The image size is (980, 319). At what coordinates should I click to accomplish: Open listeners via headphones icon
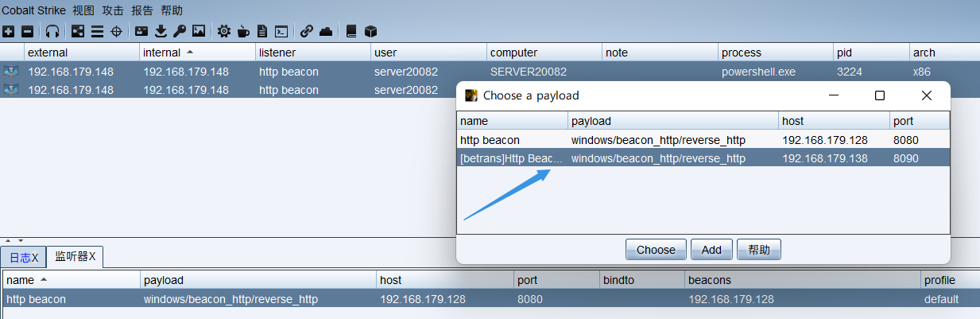(52, 31)
